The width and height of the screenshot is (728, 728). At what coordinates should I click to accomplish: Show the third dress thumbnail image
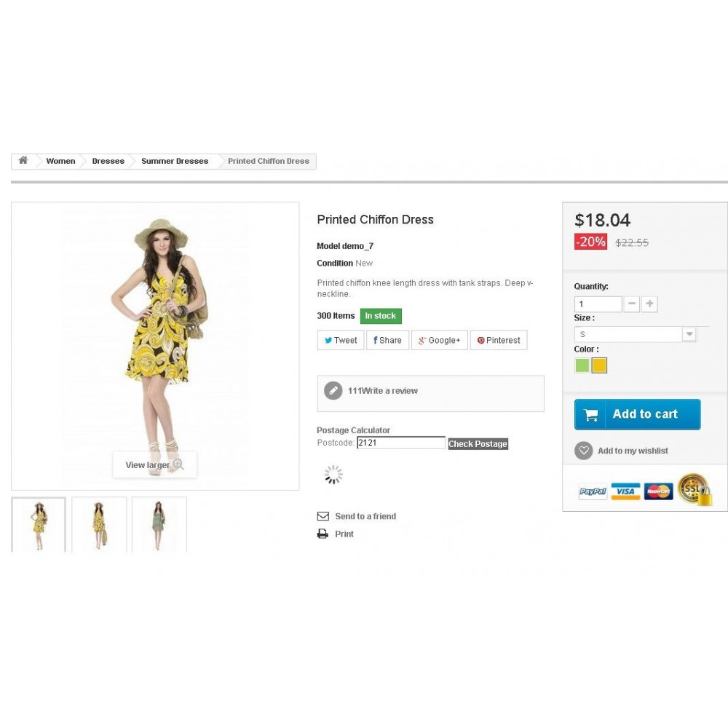pos(159,525)
